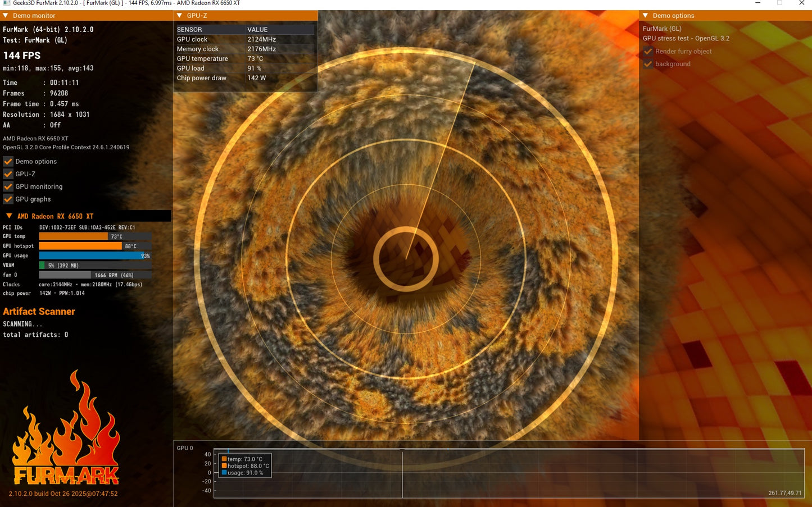Screen dimensions: 812x507
Task: Click the GPU stress test - OpenGL 3.2 text
Action: pyautogui.click(x=686, y=39)
